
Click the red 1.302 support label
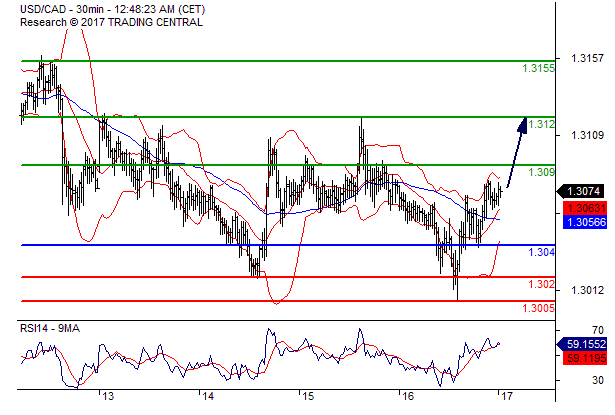pos(541,284)
